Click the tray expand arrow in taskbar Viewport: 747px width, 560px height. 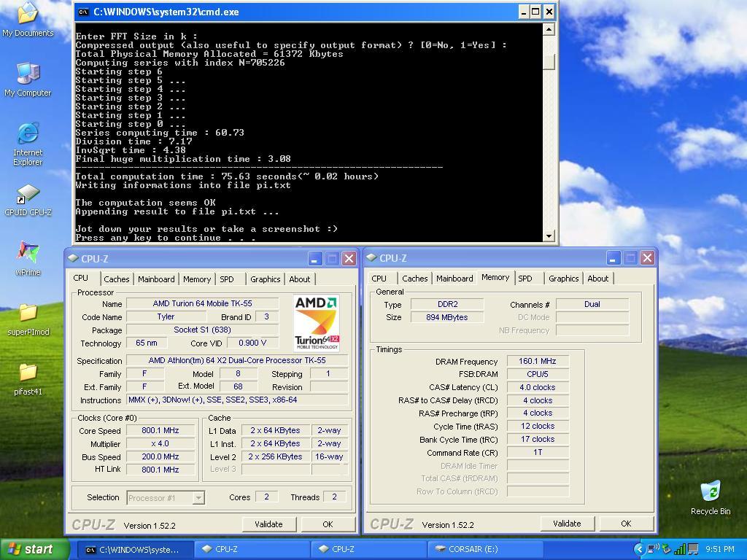pos(639,549)
